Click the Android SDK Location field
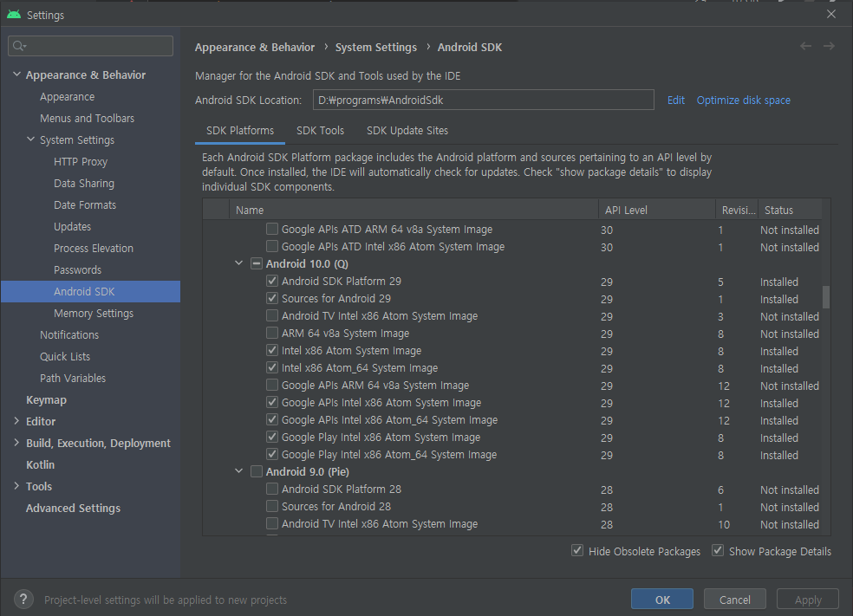Viewport: 853px width, 616px height. (483, 100)
